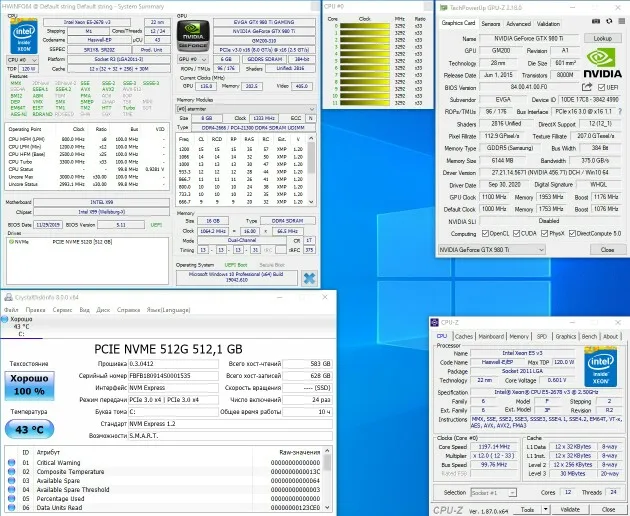Click blue status icon for Data Units Read

pos(12,508)
